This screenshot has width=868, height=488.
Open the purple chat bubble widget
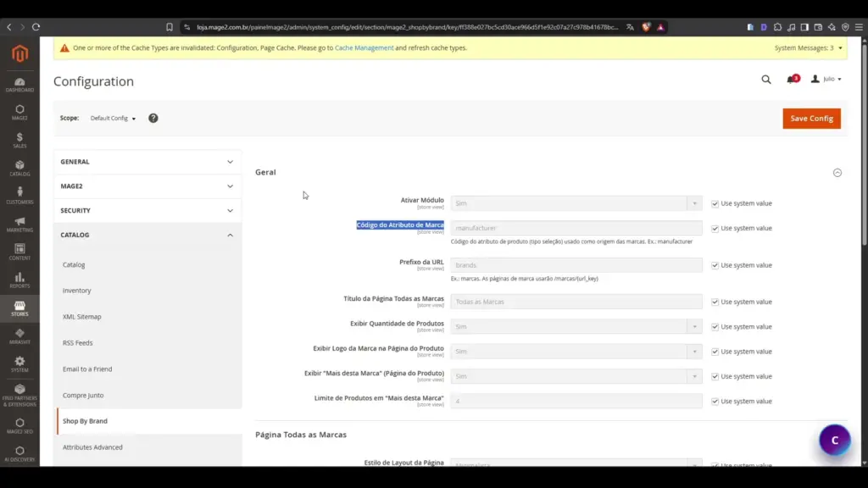point(835,441)
